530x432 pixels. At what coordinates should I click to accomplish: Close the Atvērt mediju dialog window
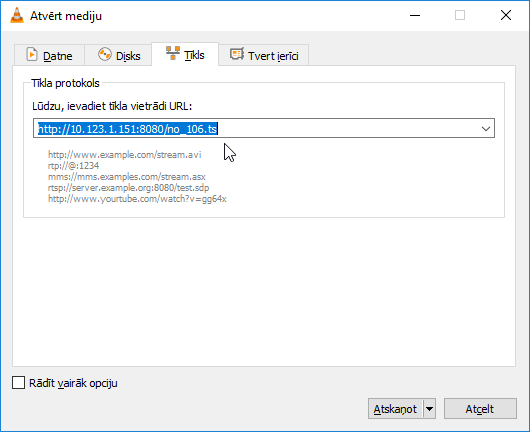click(506, 15)
